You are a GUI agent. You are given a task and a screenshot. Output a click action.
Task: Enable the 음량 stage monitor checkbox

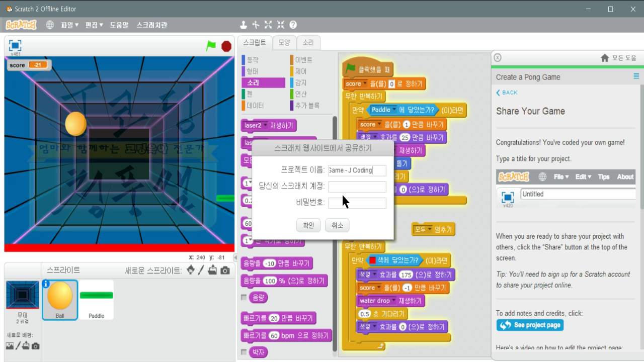point(245,297)
